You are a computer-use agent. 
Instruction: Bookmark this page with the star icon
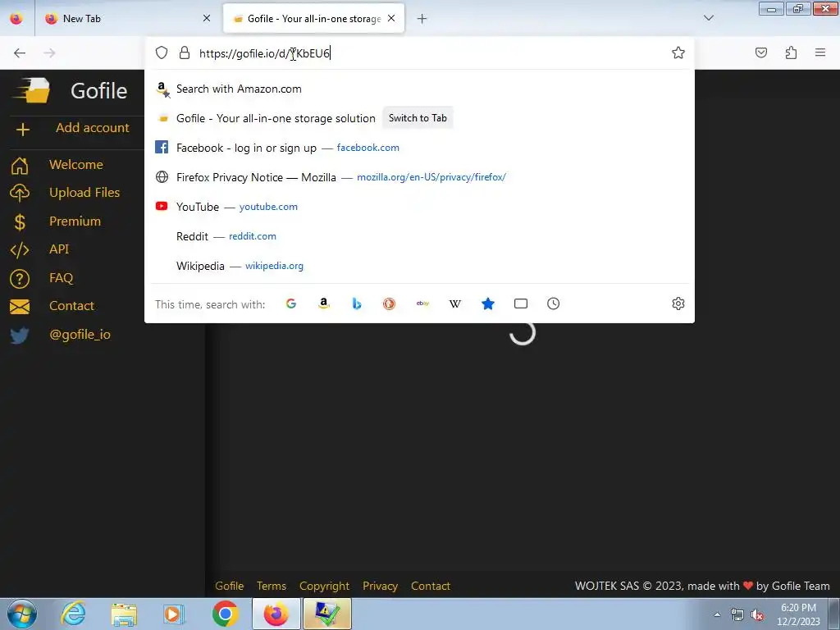[678, 52]
